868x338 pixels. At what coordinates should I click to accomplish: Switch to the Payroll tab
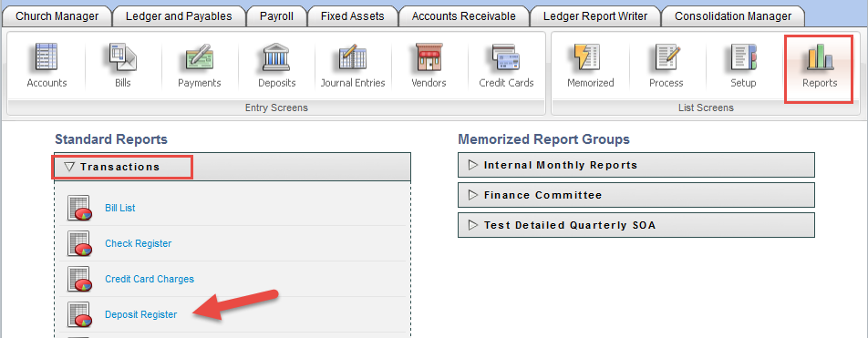[277, 16]
